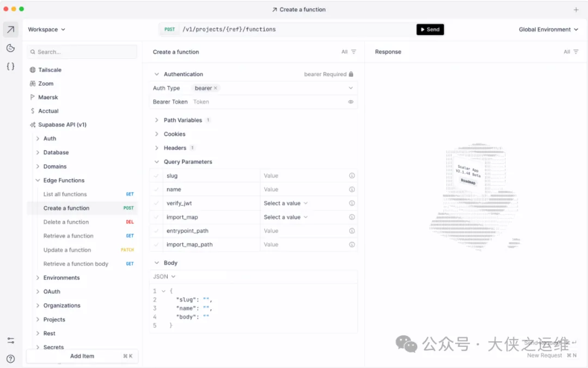588x368 pixels.
Task: Open import_map Select a value dropdown
Action: pyautogui.click(x=286, y=217)
